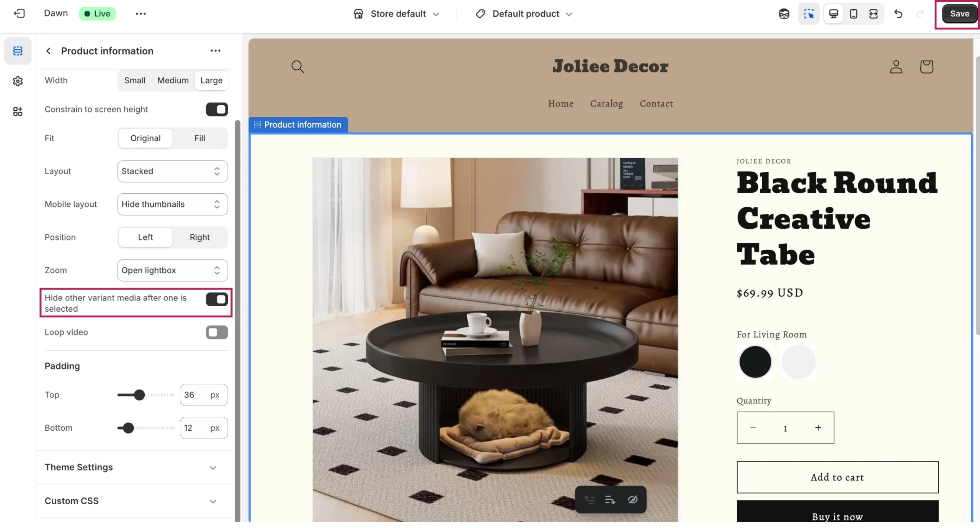Set Position to Right

click(x=200, y=237)
